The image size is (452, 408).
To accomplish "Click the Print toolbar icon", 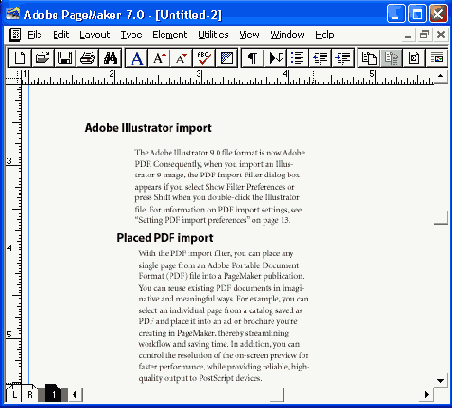I will coord(87,58).
